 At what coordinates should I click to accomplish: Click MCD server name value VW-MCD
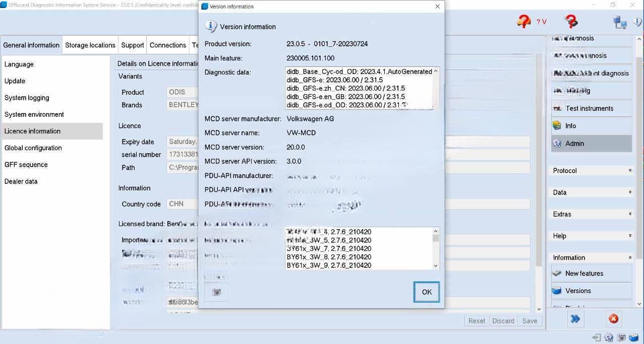301,133
